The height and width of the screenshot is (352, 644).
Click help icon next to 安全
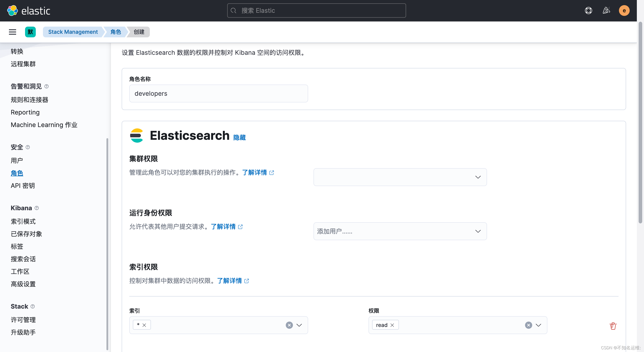coord(28,147)
